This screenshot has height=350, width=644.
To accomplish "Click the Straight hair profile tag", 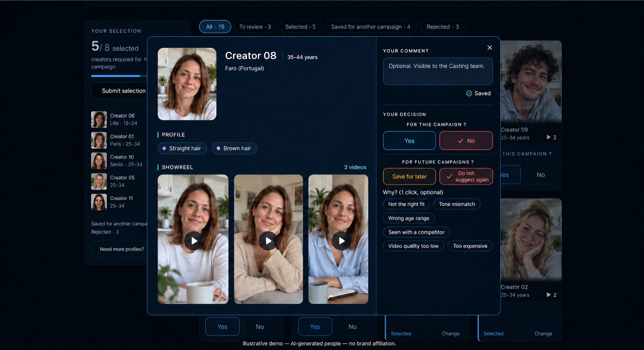I will [182, 148].
